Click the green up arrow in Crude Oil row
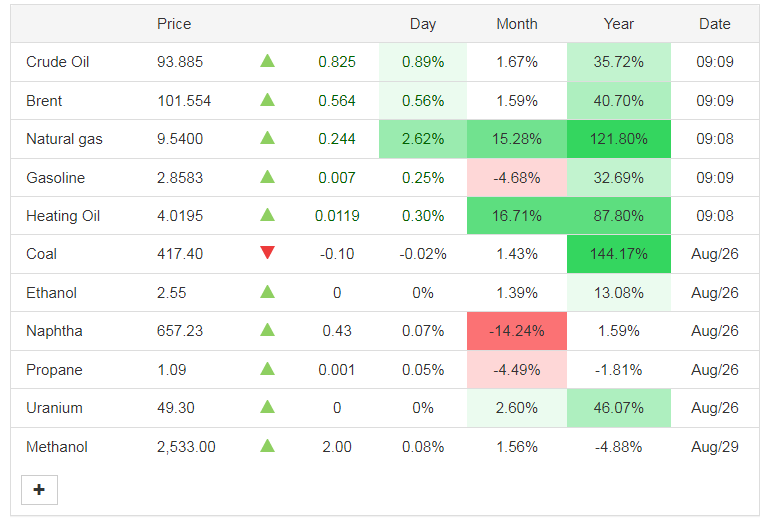Viewport: 765px width, 523px height. pyautogui.click(x=267, y=61)
